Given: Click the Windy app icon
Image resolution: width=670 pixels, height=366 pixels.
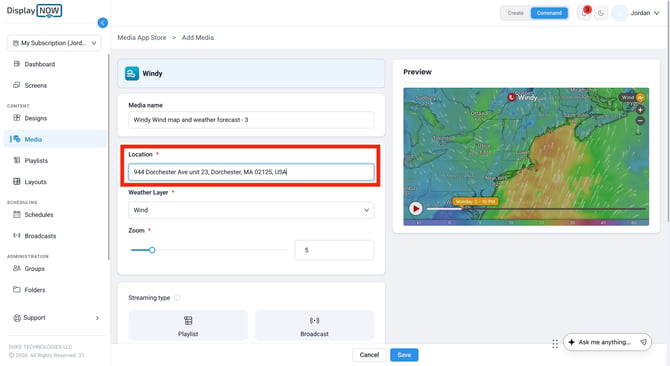Looking at the screenshot, I should (x=132, y=73).
